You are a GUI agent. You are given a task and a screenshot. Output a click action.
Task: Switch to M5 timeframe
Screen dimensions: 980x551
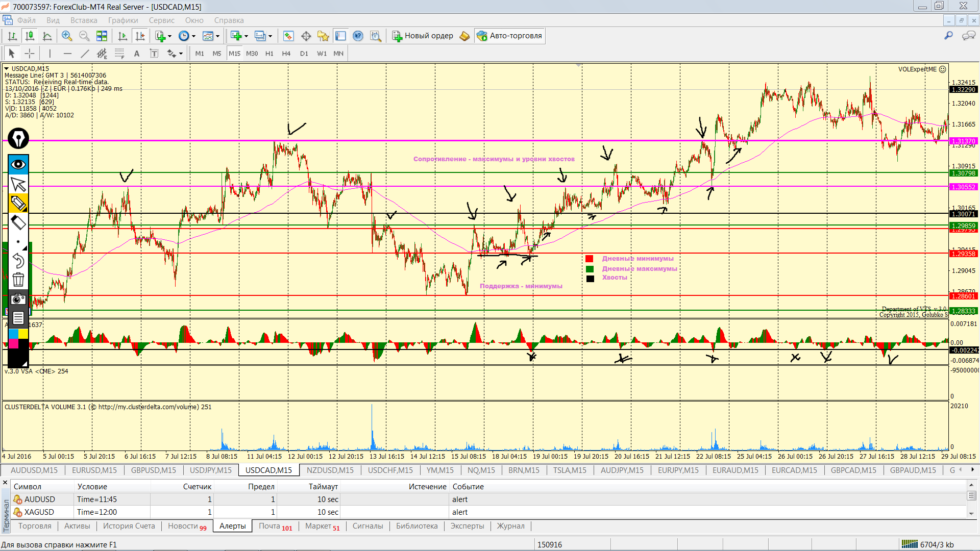tap(217, 53)
